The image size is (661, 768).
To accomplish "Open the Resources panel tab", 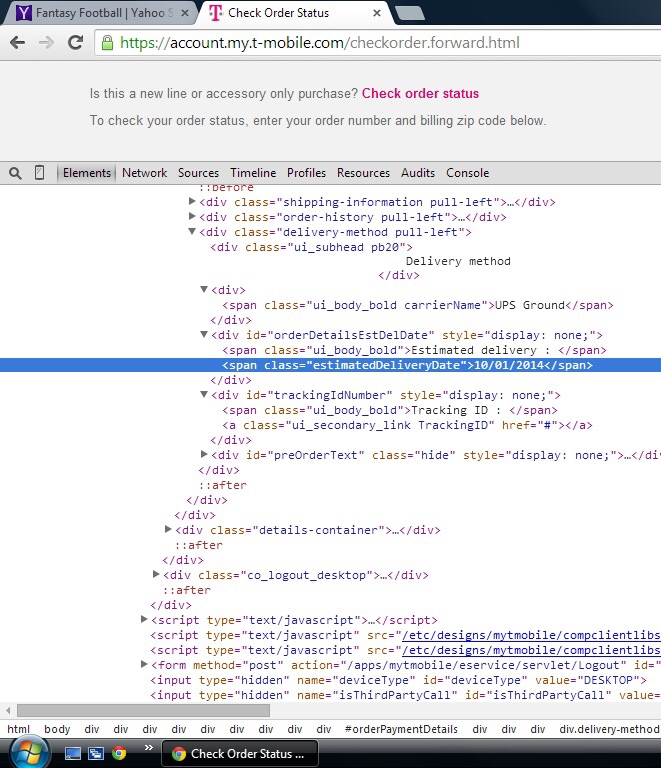I will 363,173.
